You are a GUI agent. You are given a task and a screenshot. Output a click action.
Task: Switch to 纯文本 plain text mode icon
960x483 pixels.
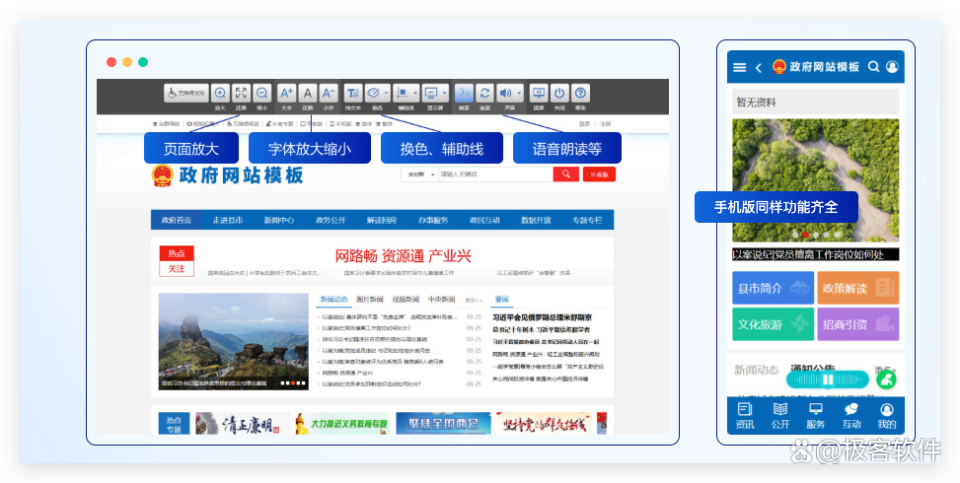353,93
